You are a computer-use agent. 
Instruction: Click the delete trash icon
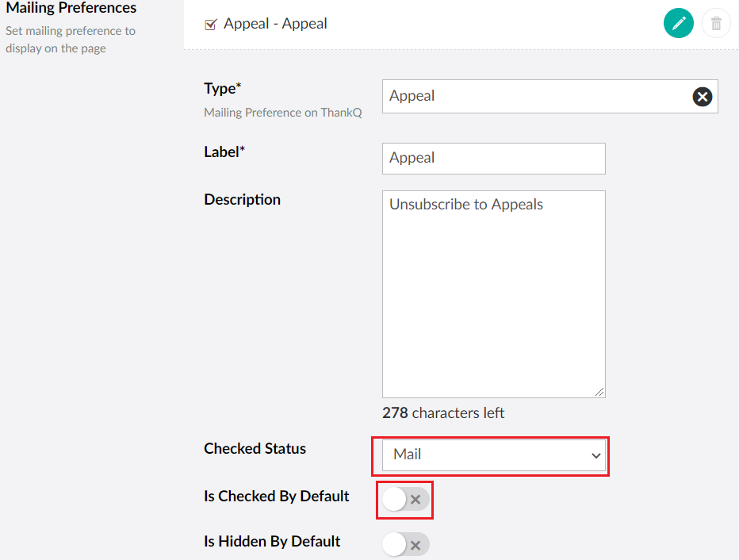click(x=716, y=23)
